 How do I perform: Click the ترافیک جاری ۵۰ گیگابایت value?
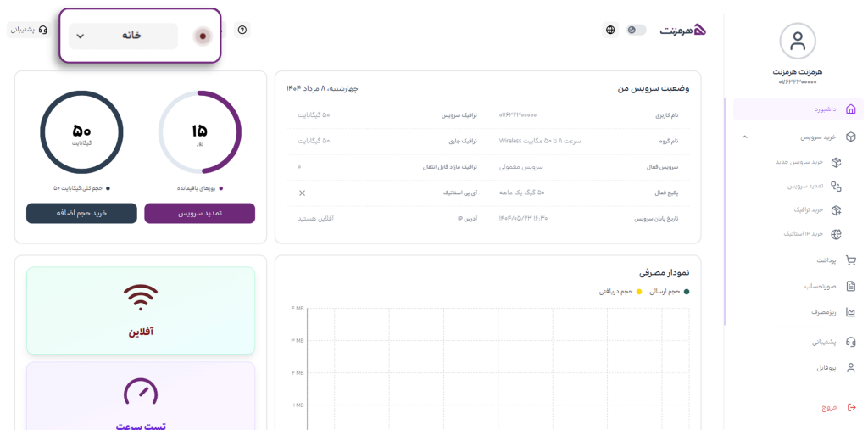tap(314, 141)
